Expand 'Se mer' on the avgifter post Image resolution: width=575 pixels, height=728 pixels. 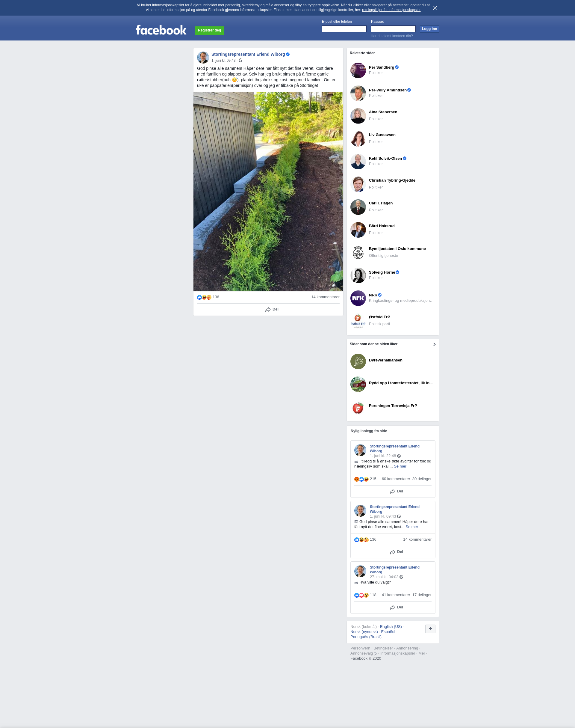click(400, 466)
